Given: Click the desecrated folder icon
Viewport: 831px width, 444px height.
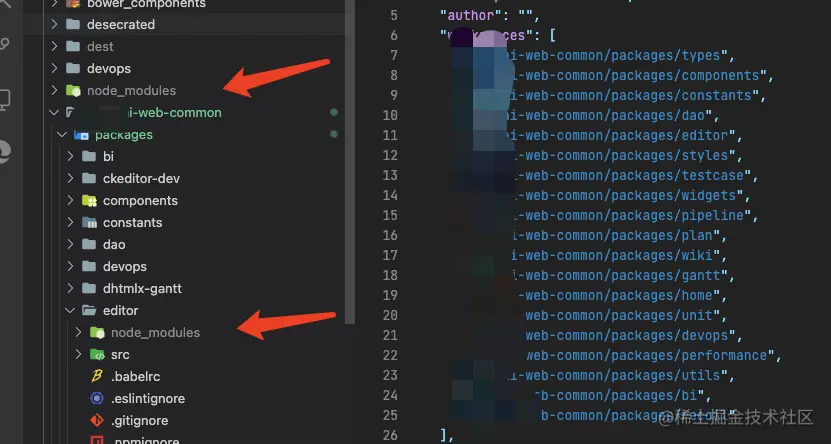Looking at the screenshot, I should [73, 24].
